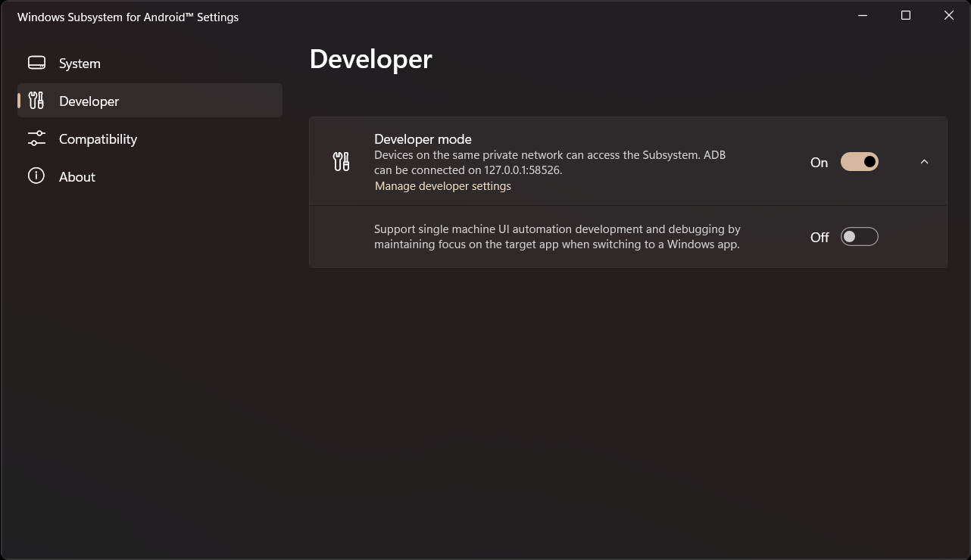
Task: Click the ADB address 127.0.0.1:58526 text
Action: coord(523,170)
